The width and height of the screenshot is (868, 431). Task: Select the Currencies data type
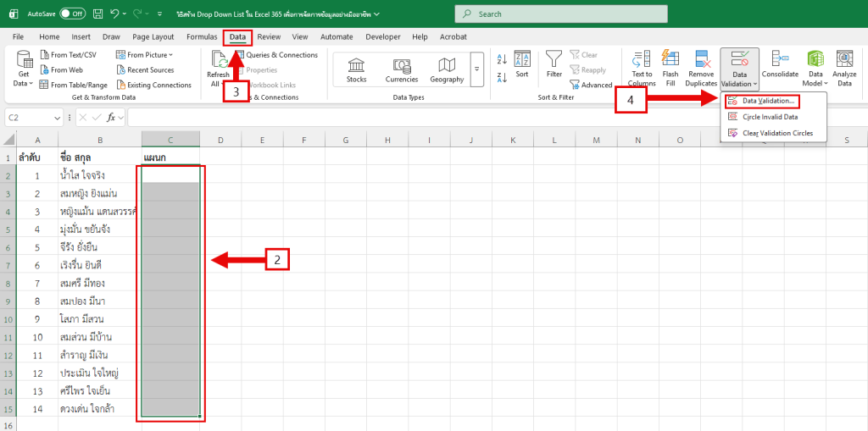pyautogui.click(x=401, y=69)
